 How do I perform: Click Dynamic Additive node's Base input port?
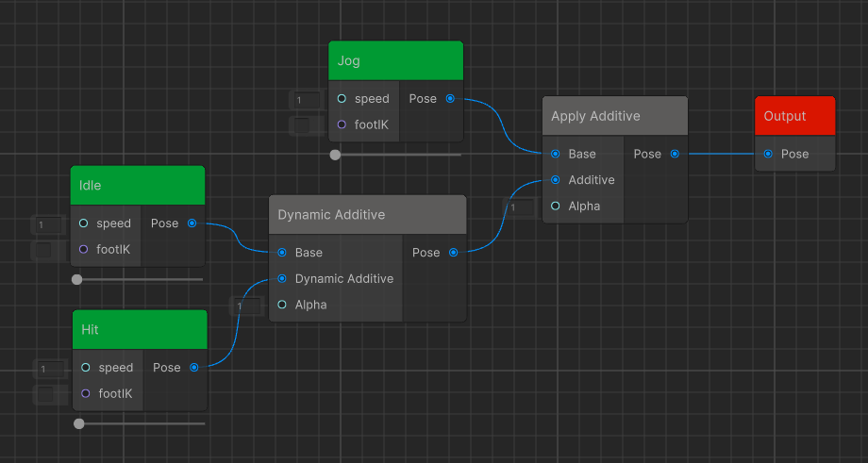[282, 252]
